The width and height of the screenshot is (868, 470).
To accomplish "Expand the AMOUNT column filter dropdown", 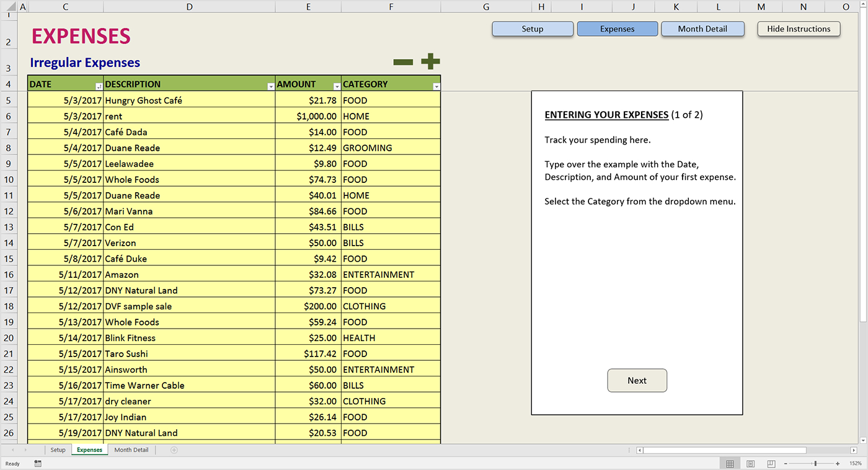I will [x=337, y=87].
